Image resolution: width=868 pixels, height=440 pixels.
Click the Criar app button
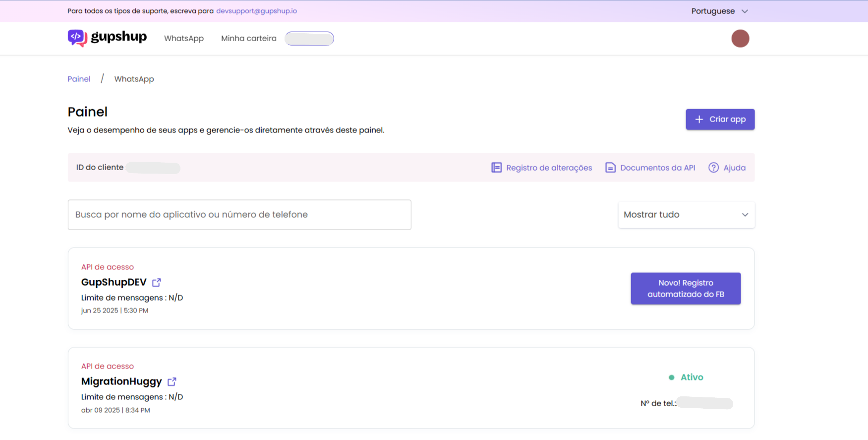tap(720, 120)
